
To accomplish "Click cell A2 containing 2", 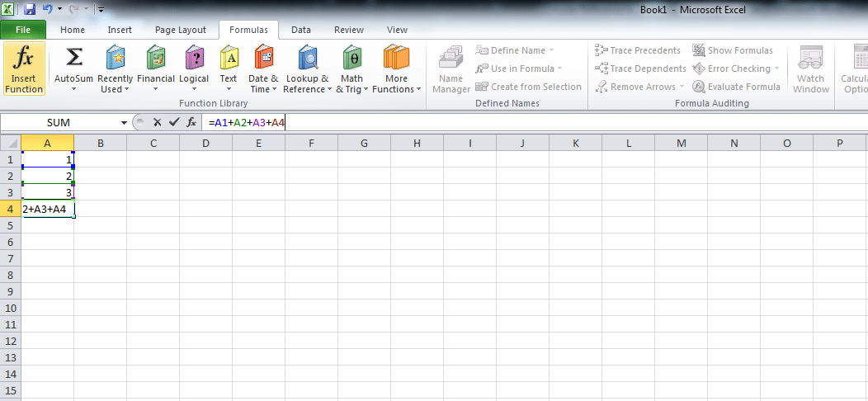I will tap(48, 176).
